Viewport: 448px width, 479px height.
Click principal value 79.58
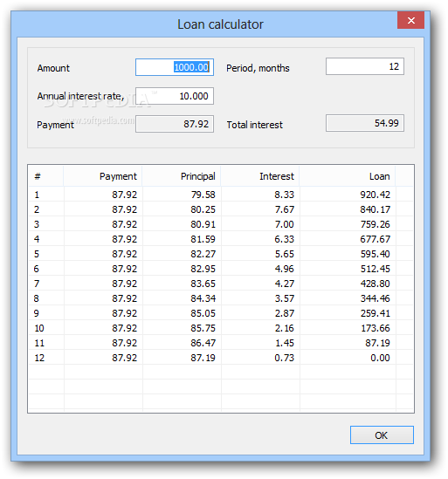203,195
